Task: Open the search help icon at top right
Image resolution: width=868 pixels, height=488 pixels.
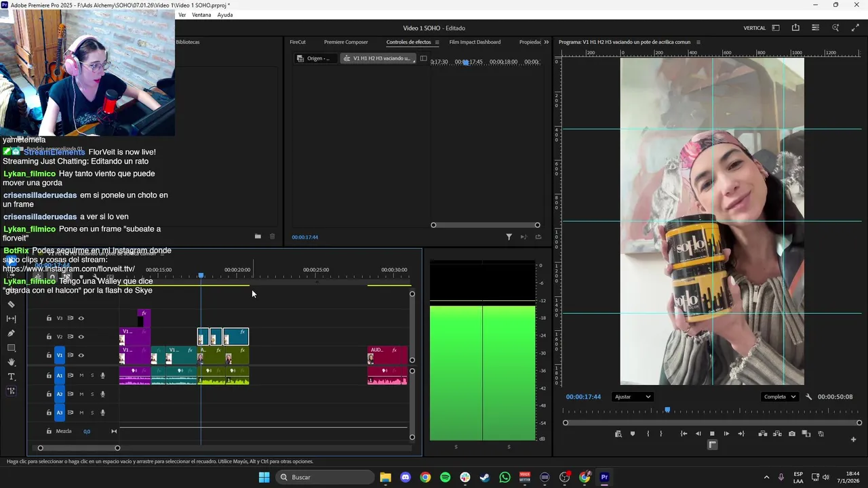Action: [x=835, y=28]
